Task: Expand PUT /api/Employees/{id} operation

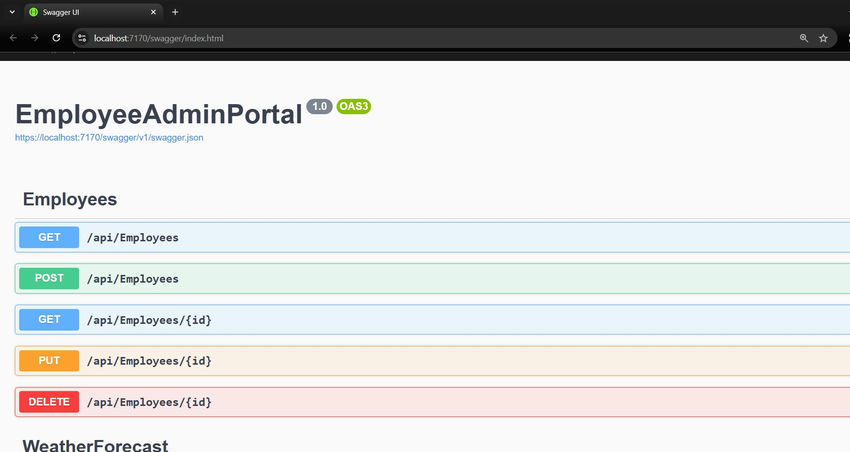Action: pyautogui.click(x=432, y=361)
